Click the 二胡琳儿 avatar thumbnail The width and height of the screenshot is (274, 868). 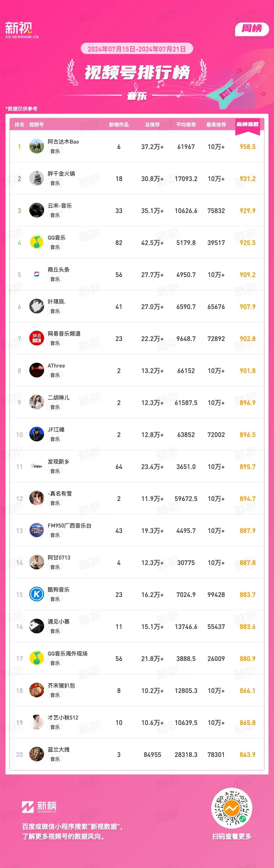(x=36, y=402)
